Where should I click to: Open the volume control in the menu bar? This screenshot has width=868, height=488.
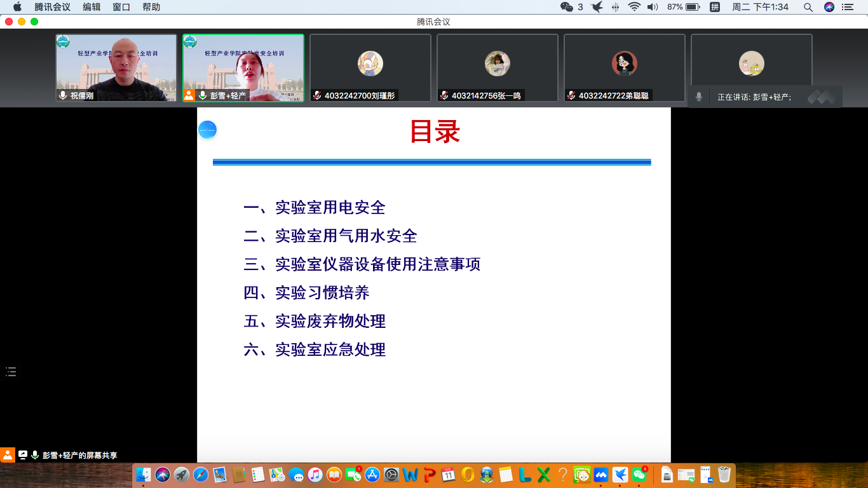(653, 7)
